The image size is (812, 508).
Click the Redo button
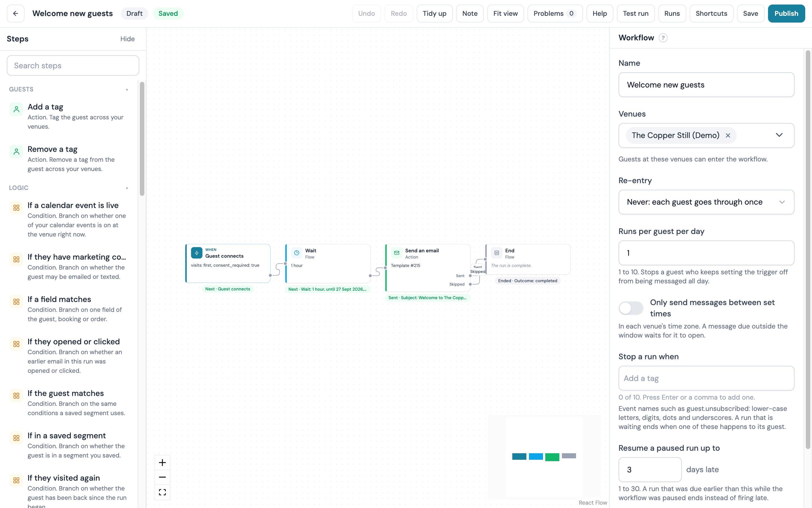[x=399, y=14]
